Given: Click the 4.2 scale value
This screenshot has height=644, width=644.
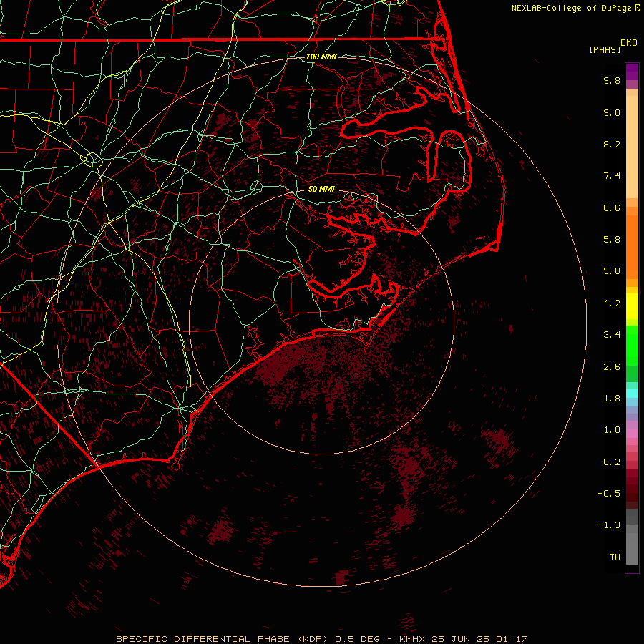Looking at the screenshot, I should point(612,303).
